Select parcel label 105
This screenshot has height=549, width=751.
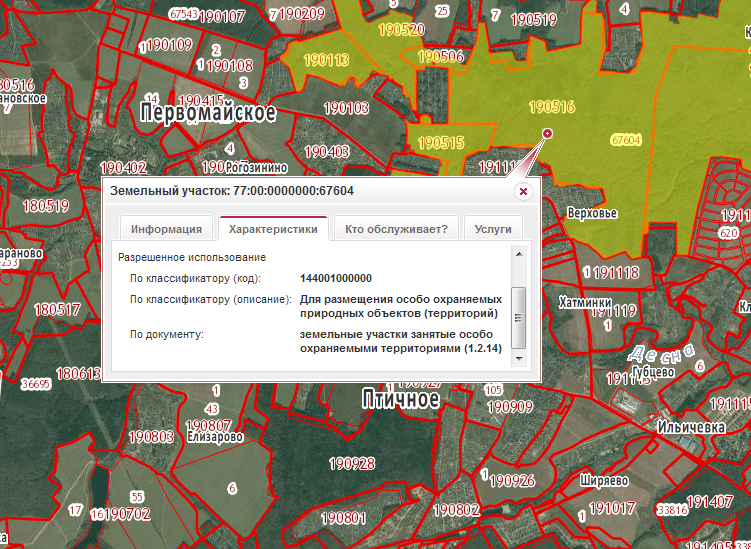pos(493,390)
